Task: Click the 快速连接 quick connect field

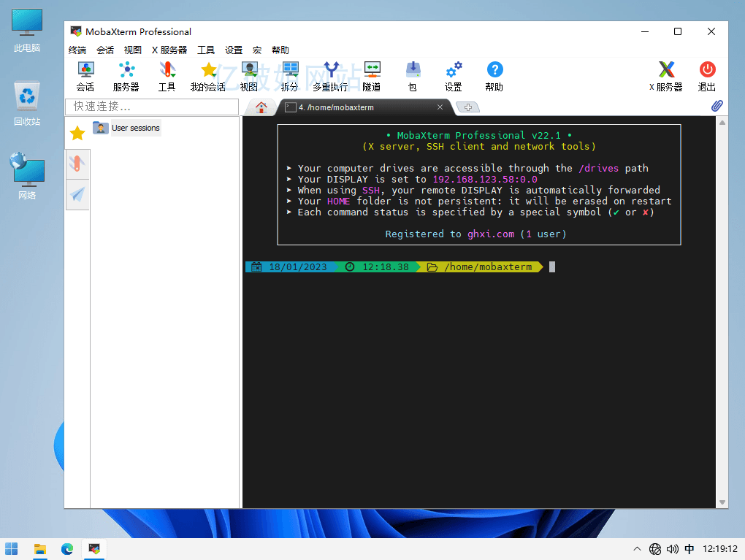Action: click(153, 107)
